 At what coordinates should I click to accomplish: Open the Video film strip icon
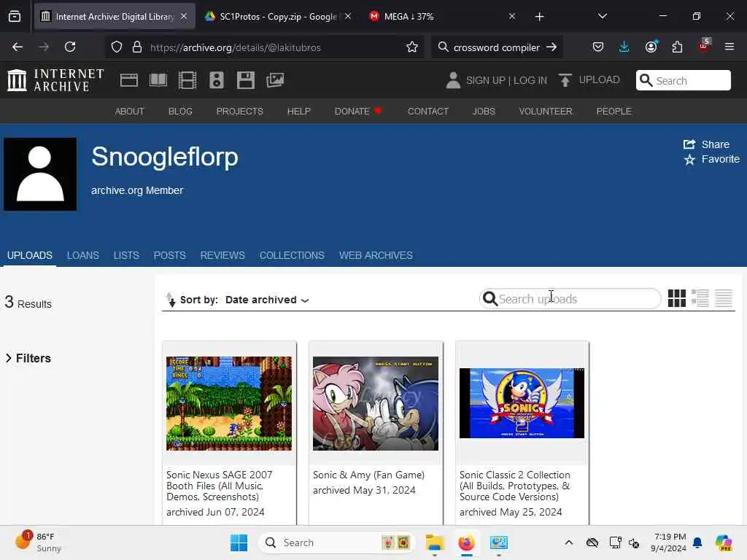tap(187, 80)
